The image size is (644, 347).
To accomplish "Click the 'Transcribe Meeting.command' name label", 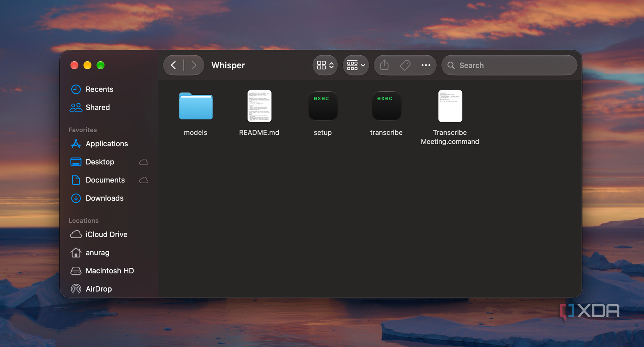I will pos(450,137).
